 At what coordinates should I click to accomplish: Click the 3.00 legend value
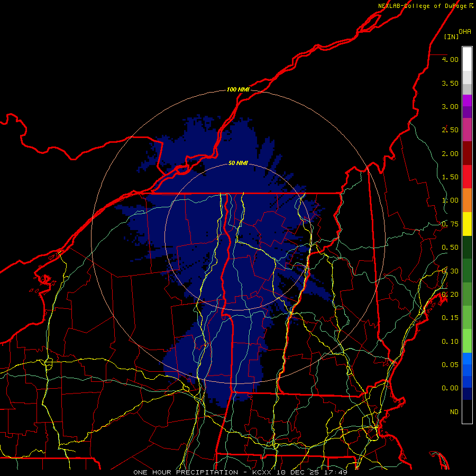click(450, 106)
